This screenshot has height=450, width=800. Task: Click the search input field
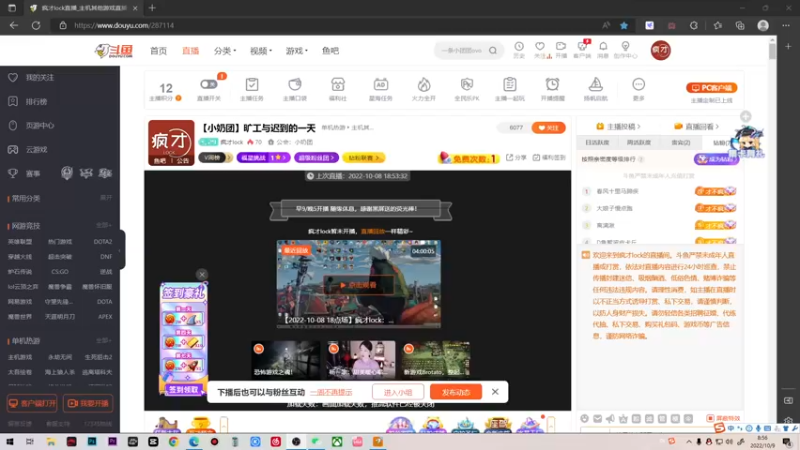coord(461,51)
